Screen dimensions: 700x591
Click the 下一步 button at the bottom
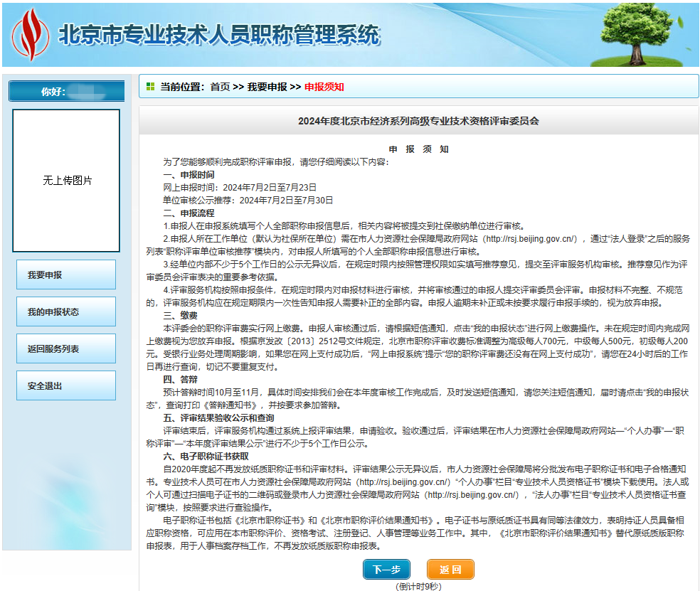coord(387,569)
